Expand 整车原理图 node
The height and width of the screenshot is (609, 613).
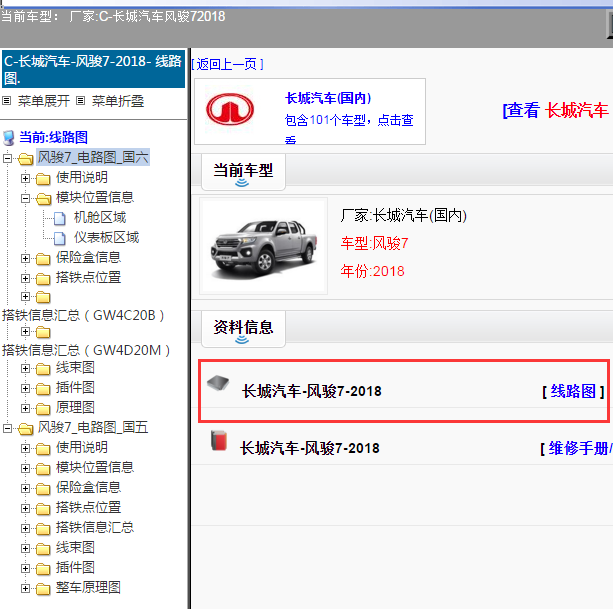(25, 589)
